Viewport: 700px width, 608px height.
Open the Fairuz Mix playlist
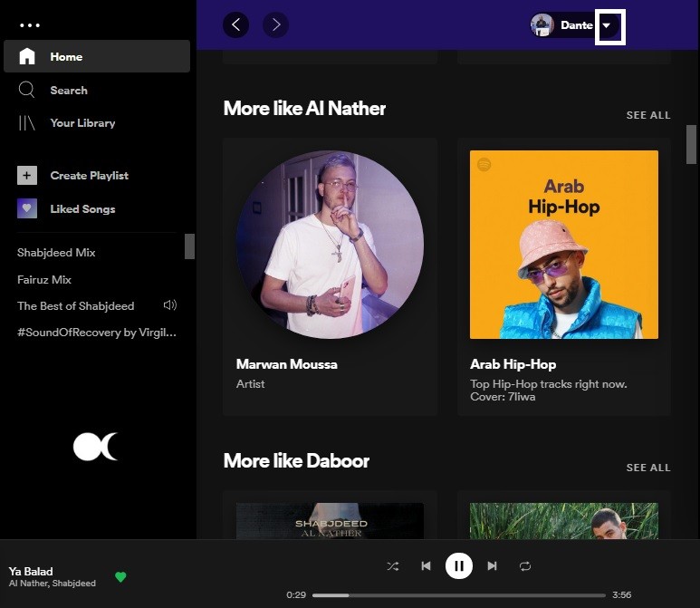pos(44,280)
